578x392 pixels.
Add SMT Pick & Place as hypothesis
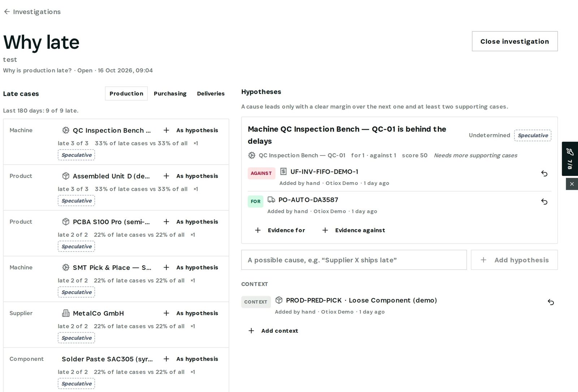point(191,267)
